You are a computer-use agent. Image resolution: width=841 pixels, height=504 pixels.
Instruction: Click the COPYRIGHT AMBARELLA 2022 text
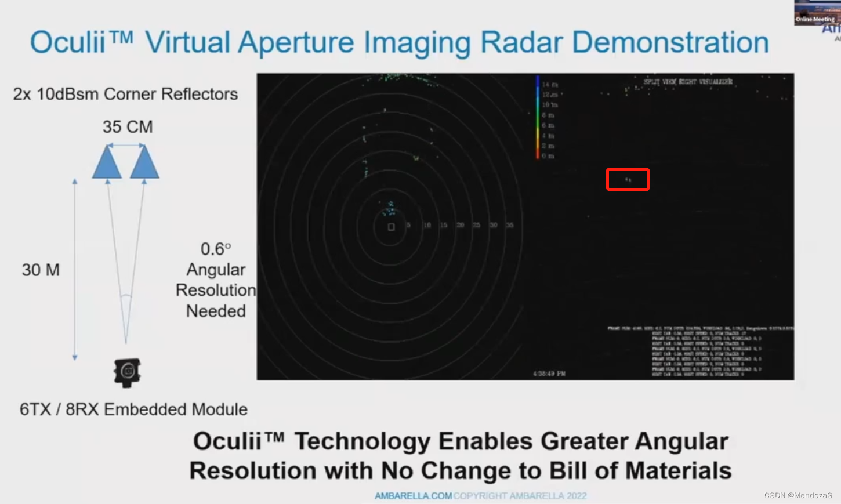[x=520, y=496]
